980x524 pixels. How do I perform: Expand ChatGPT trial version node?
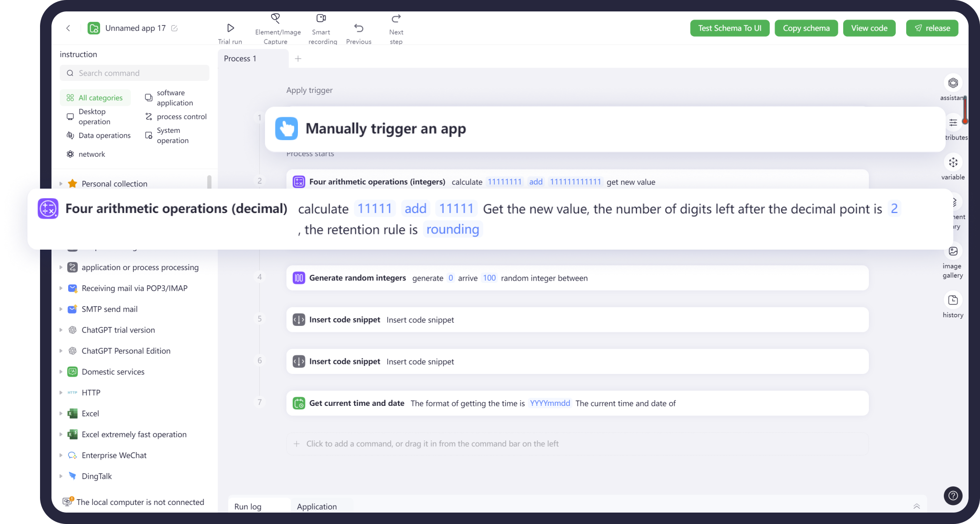(61, 330)
